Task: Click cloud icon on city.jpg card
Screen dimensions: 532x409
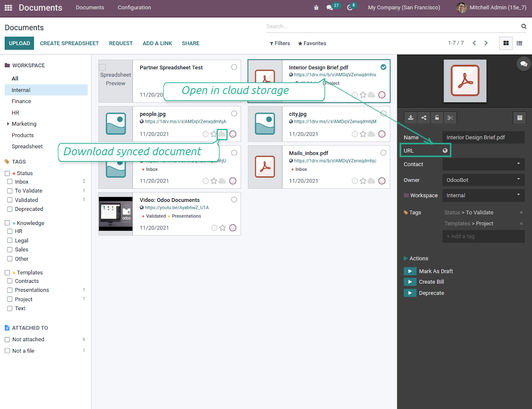Action: coord(371,134)
